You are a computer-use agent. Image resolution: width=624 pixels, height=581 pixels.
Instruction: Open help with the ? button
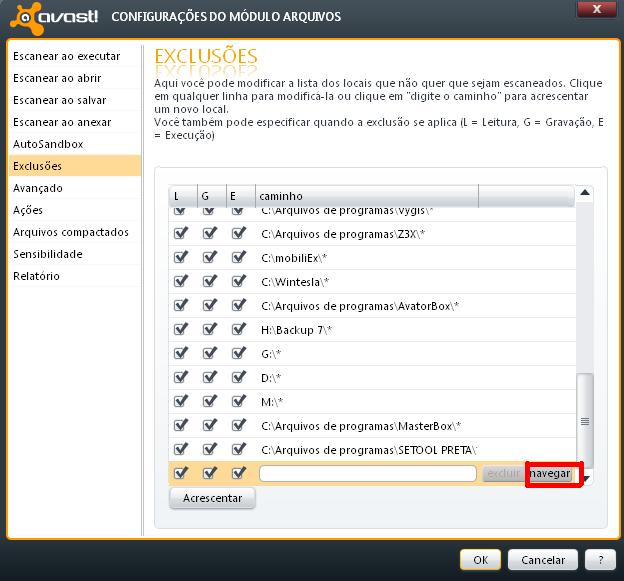pos(601,560)
